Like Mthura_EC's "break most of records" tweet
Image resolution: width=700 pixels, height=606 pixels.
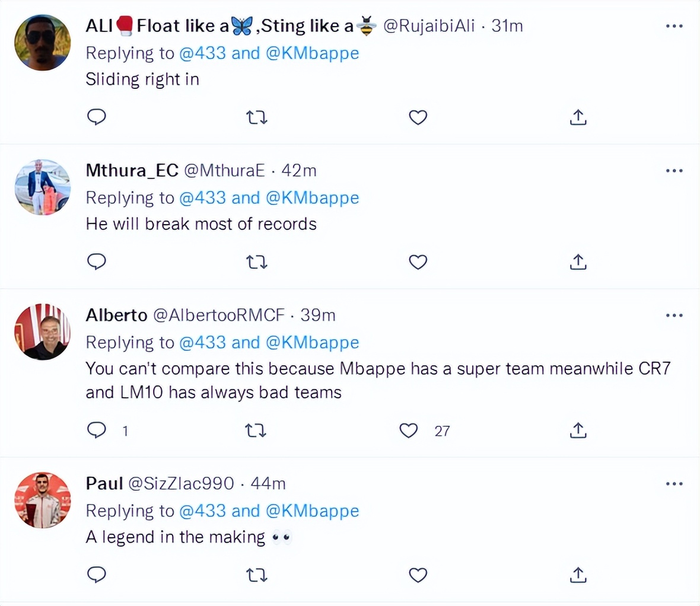tap(418, 262)
